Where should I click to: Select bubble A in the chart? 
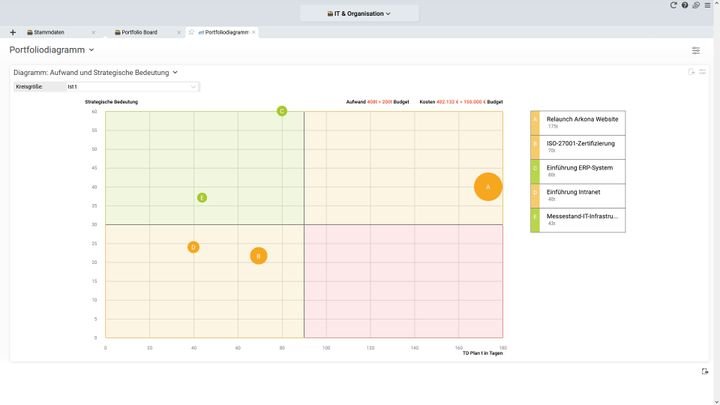click(x=488, y=187)
